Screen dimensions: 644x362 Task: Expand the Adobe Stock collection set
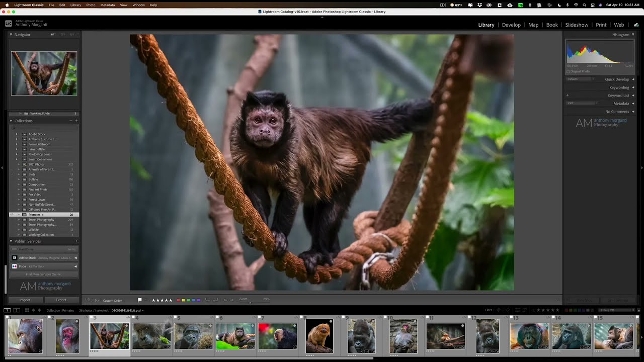click(17, 134)
